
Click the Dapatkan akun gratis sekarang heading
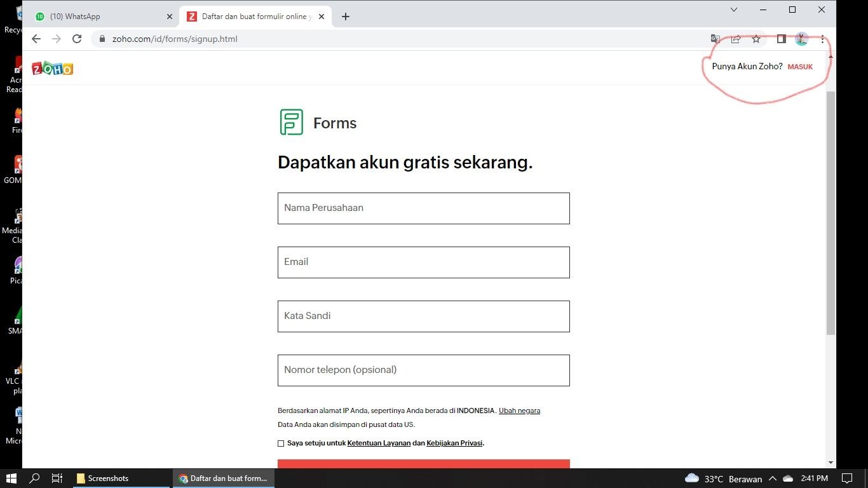(x=405, y=163)
